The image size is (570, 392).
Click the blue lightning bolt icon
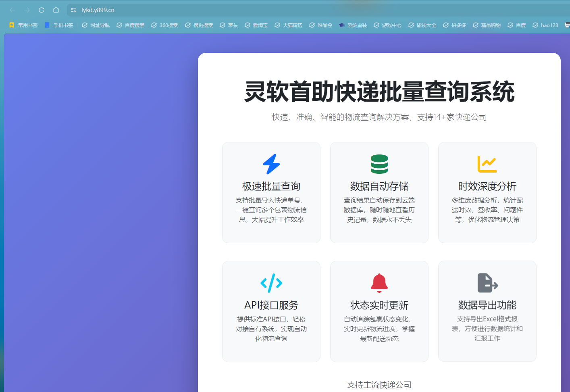coord(271,164)
